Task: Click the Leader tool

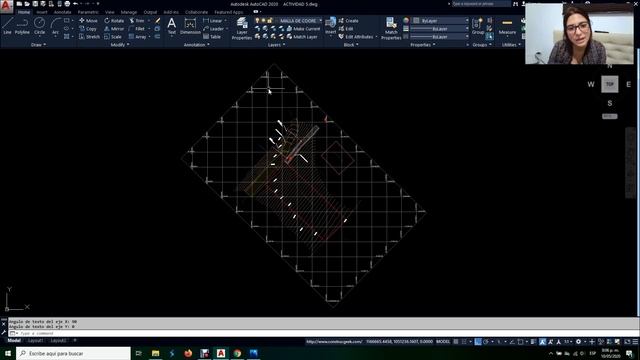Action: coord(213,29)
